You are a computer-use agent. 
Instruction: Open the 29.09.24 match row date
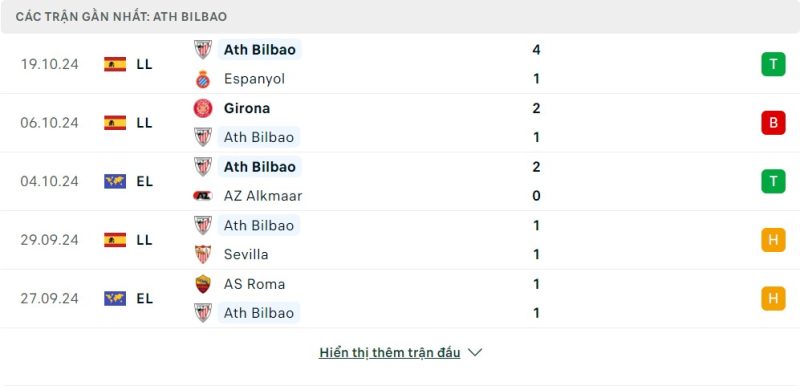[49, 240]
